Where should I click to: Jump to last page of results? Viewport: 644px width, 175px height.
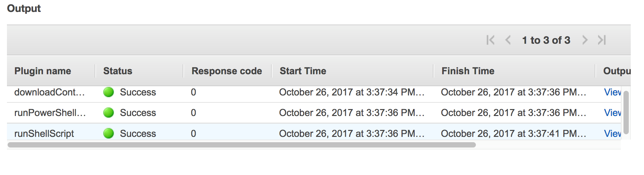click(602, 40)
